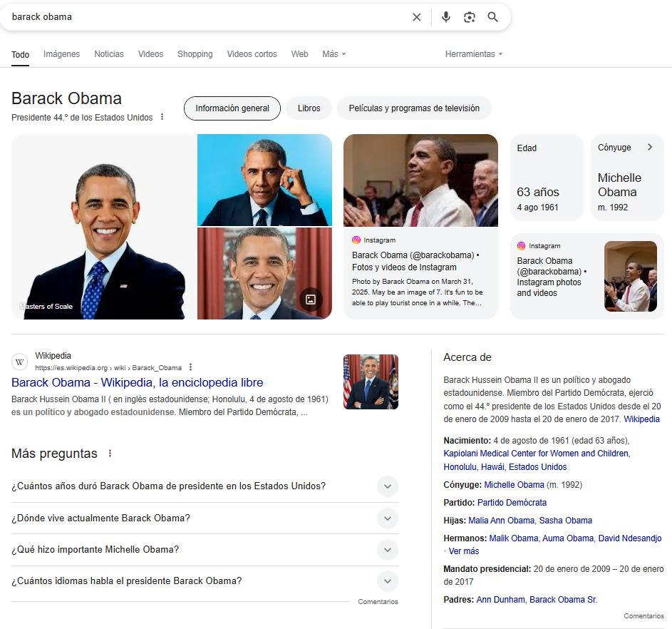Open three-dot menu beside Más preguntas
The image size is (672, 629).
(x=110, y=454)
